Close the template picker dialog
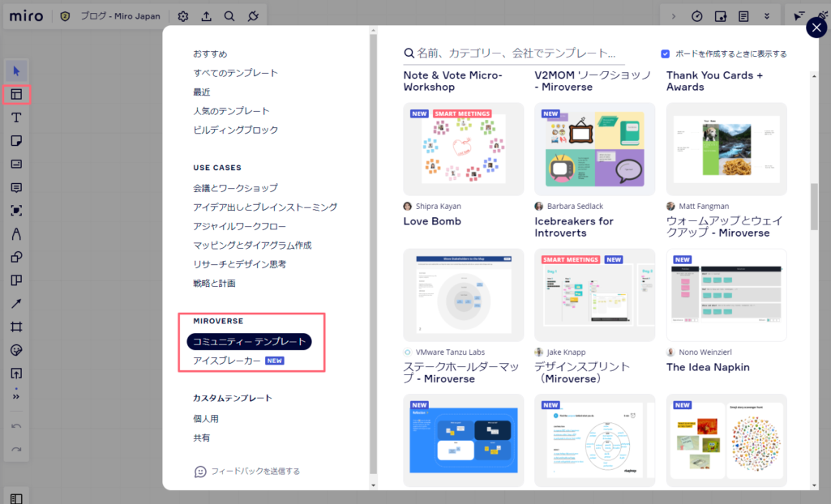This screenshot has height=504, width=831. tap(816, 28)
